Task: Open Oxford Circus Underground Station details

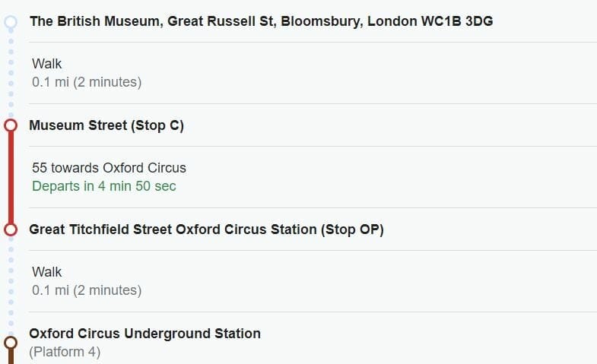Action: [x=144, y=334]
